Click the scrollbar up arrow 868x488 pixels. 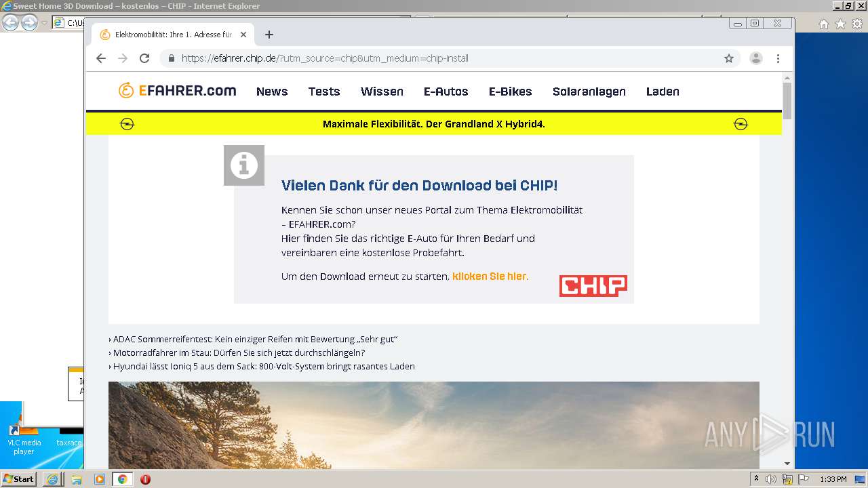click(x=787, y=77)
